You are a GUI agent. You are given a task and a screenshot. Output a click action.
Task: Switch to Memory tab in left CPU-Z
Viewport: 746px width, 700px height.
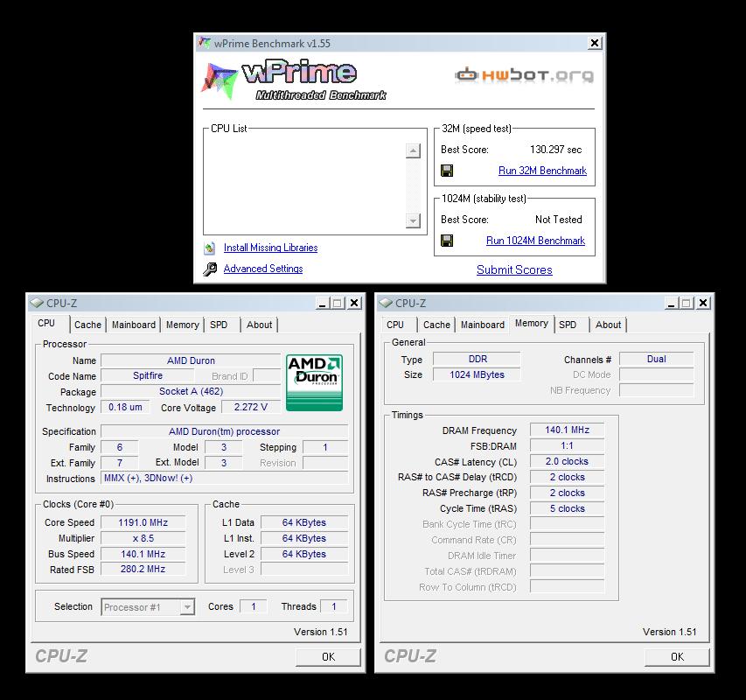pyautogui.click(x=183, y=325)
